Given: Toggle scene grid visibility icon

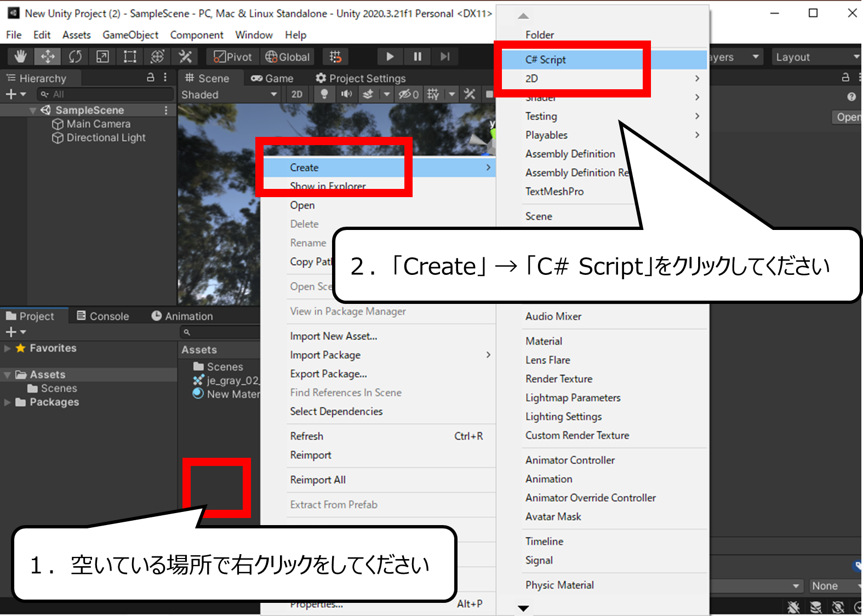Looking at the screenshot, I should [x=433, y=95].
